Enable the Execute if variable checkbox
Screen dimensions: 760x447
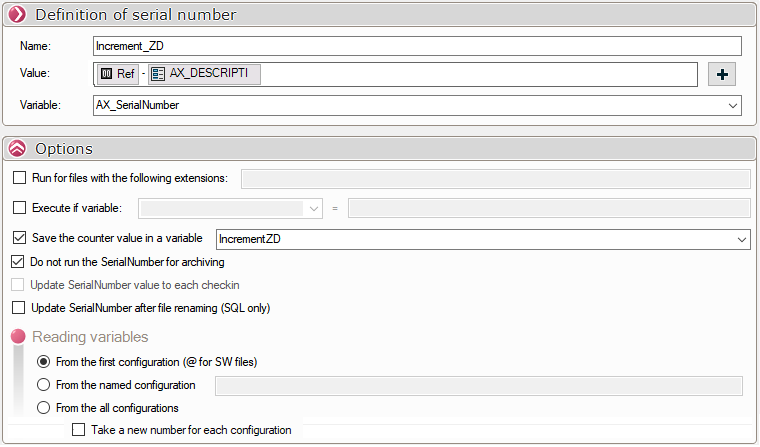click(20, 208)
